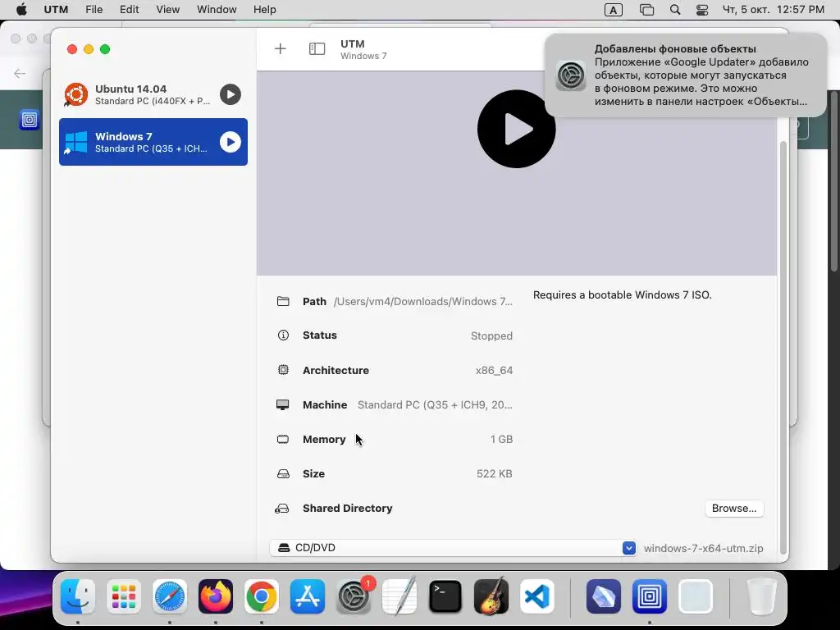840x630 pixels.
Task: Open Finder from the Dock
Action: pos(78,596)
